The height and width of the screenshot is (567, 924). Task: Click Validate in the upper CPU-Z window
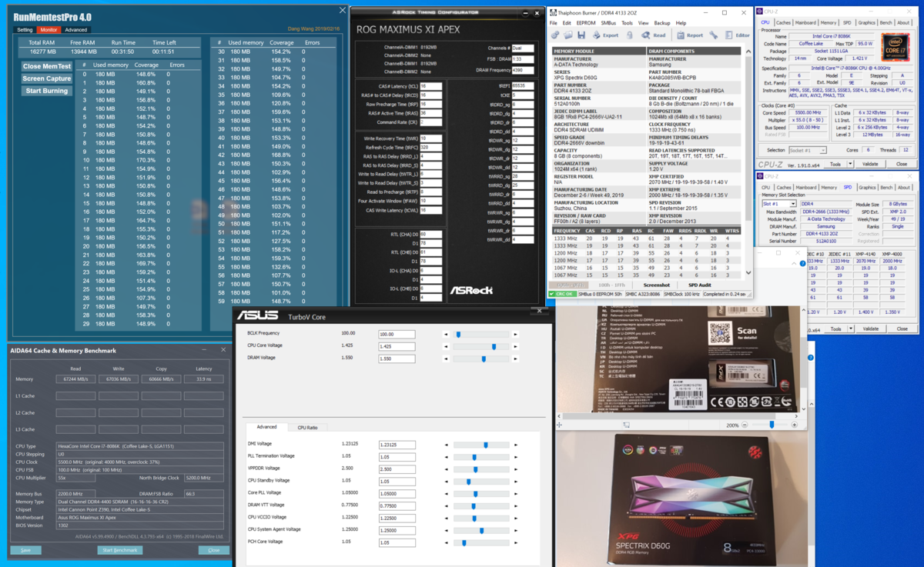(x=870, y=164)
